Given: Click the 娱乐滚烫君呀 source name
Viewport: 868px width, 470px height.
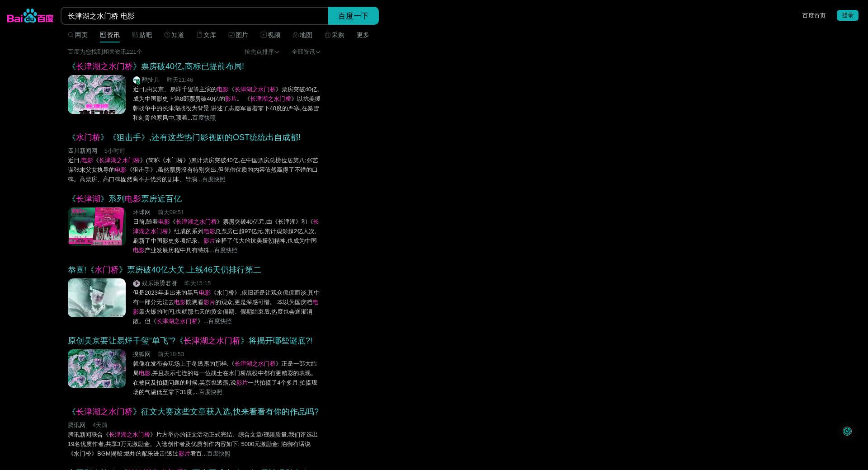Looking at the screenshot, I should (x=160, y=283).
